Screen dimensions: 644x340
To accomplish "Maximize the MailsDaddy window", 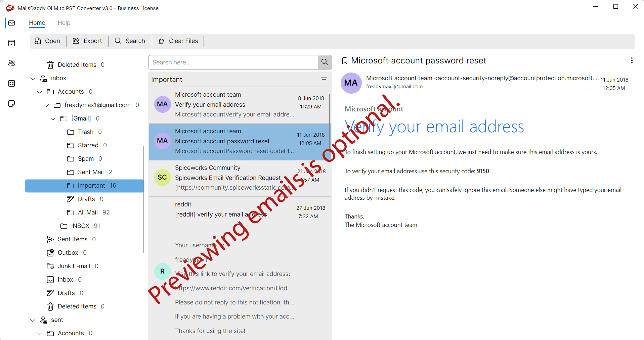I will (x=616, y=7).
